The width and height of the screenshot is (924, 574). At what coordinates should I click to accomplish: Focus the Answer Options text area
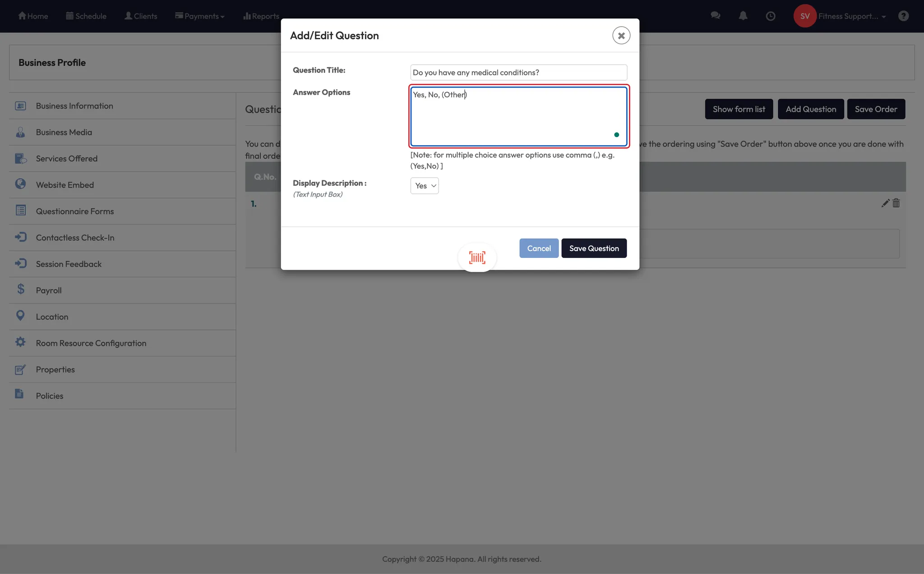point(518,117)
